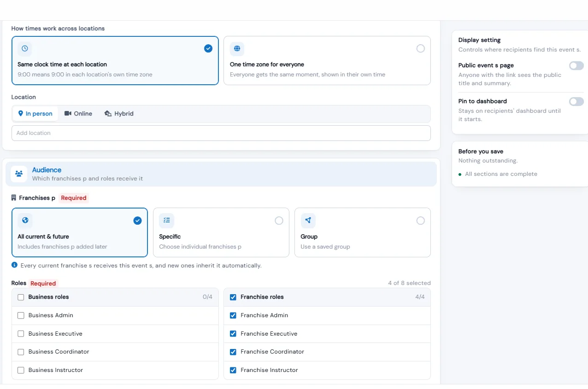Check the Business Instructor role
Screen dimensions: 588x389
pyautogui.click(x=21, y=370)
